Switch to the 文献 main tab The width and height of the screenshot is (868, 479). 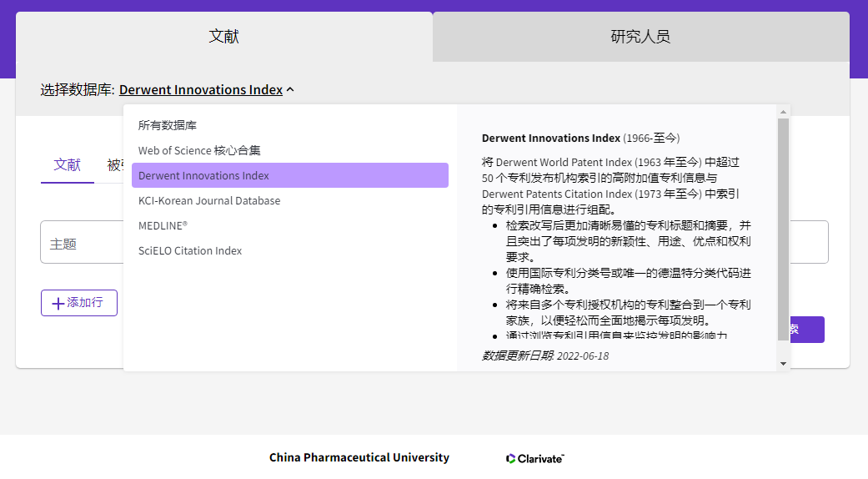tap(223, 37)
